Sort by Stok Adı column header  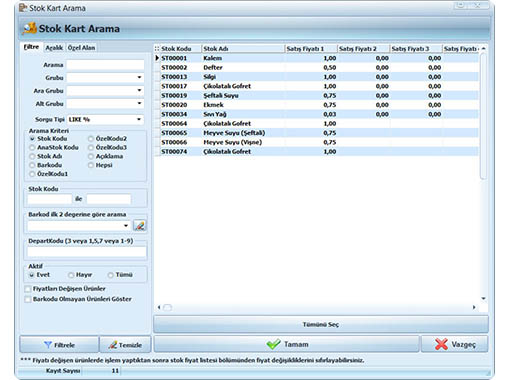243,49
